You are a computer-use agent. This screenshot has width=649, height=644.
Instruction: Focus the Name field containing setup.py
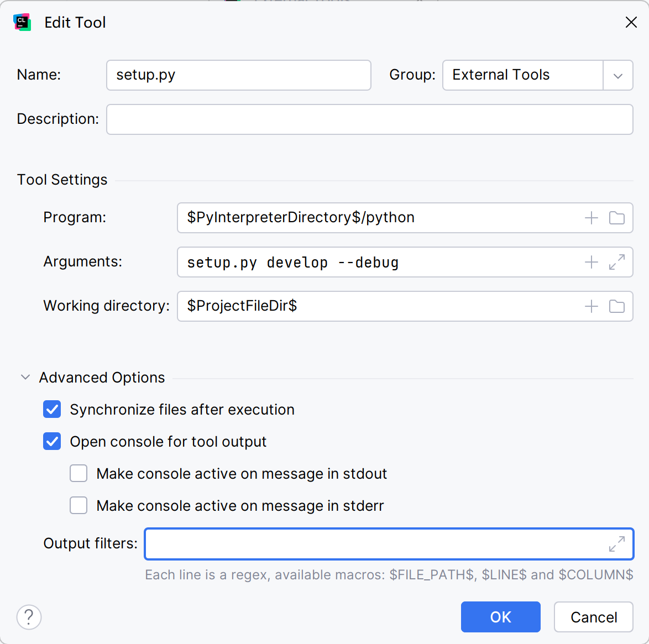[238, 75]
